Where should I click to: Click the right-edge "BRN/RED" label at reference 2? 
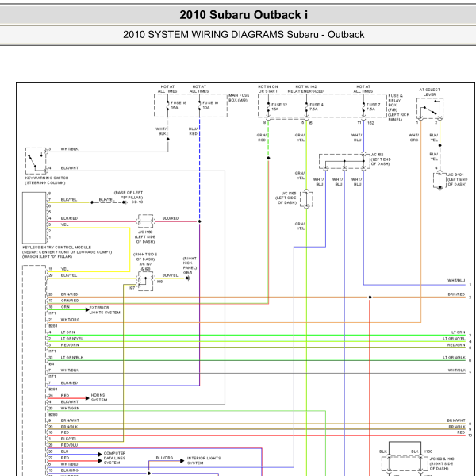[x=456, y=294]
